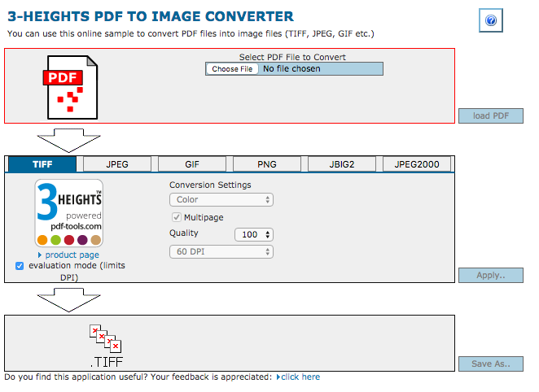Open the Color mode dropdown
Screen dimensions: 539x392
pos(221,200)
